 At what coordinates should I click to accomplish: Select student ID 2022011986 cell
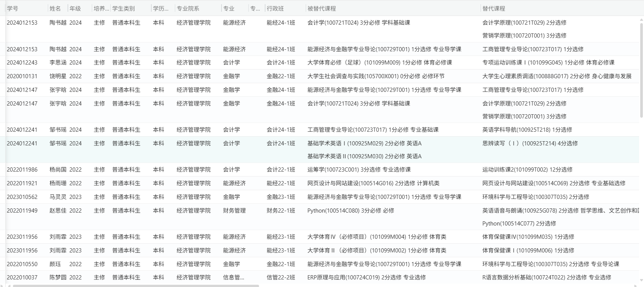tap(22, 170)
